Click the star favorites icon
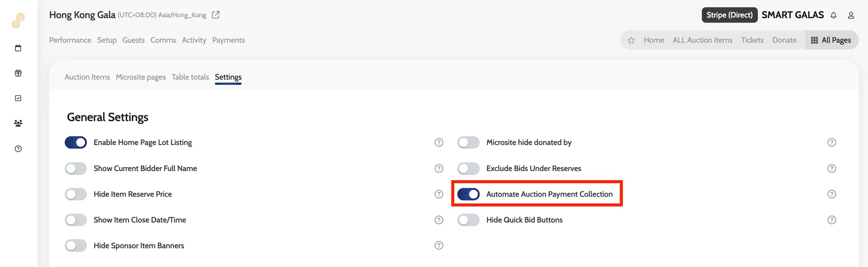This screenshot has height=267, width=868. tap(631, 40)
